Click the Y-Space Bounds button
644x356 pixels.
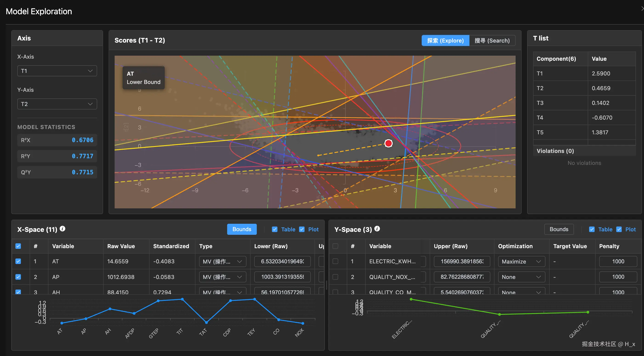click(x=559, y=229)
